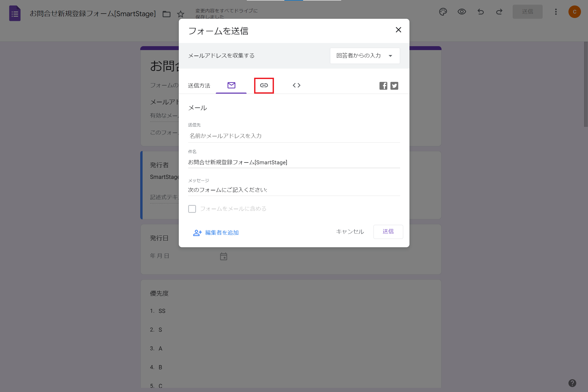Open the account avatar C

[574, 12]
